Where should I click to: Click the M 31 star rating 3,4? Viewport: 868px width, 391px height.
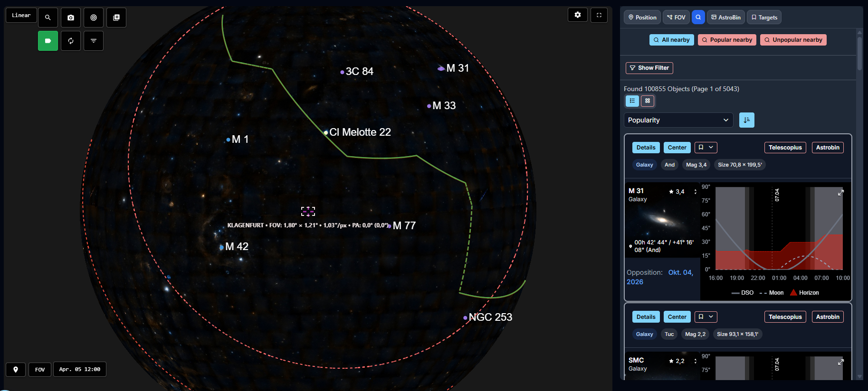click(x=677, y=192)
